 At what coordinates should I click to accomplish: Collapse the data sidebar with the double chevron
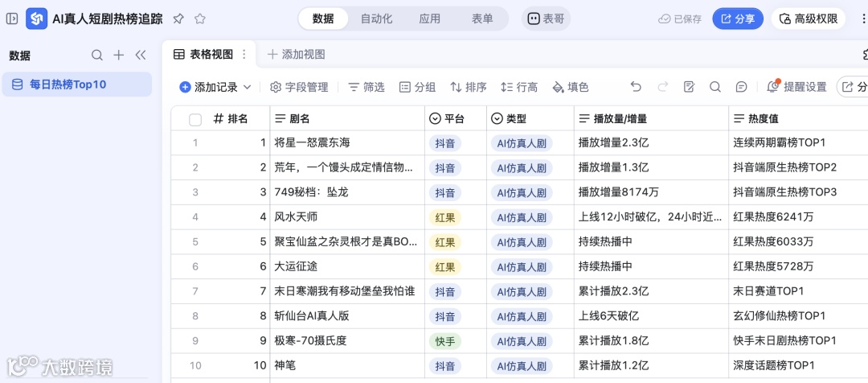tap(140, 55)
